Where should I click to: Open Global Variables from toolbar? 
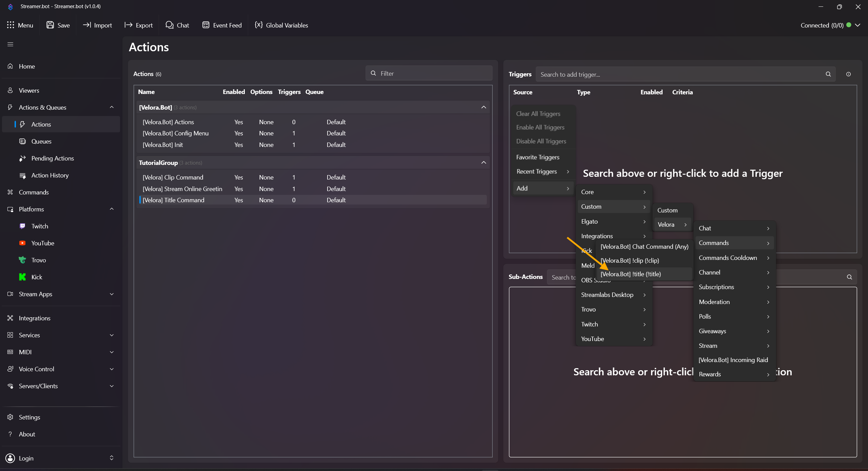coord(281,25)
